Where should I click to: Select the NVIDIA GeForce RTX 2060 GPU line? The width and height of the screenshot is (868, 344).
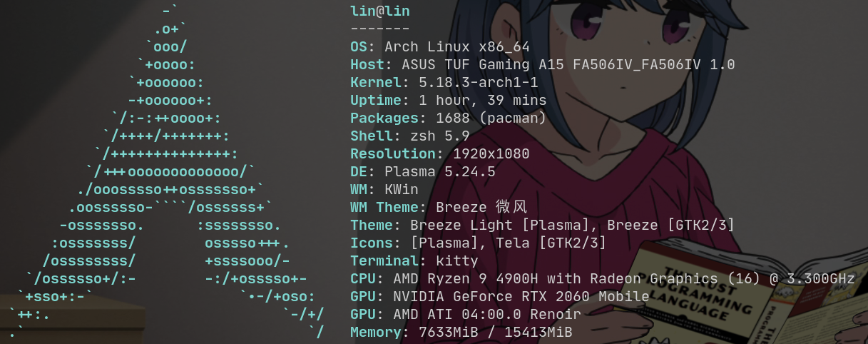pyautogui.click(x=499, y=297)
